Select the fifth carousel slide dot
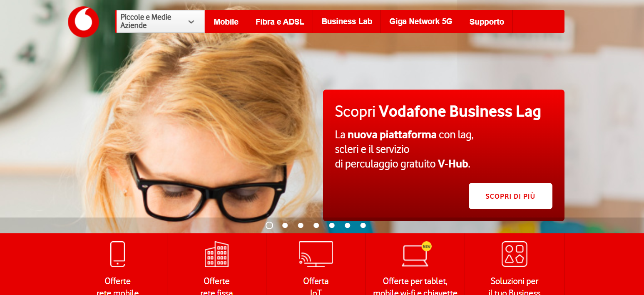 point(332,225)
